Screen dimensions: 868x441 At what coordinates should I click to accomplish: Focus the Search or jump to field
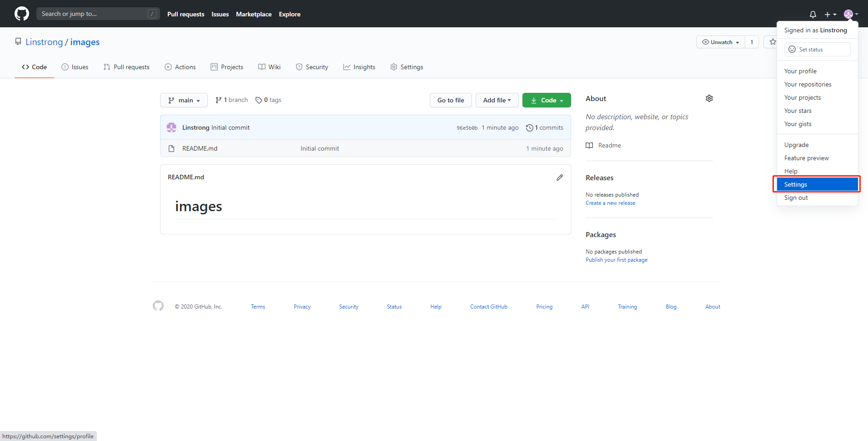pos(98,14)
